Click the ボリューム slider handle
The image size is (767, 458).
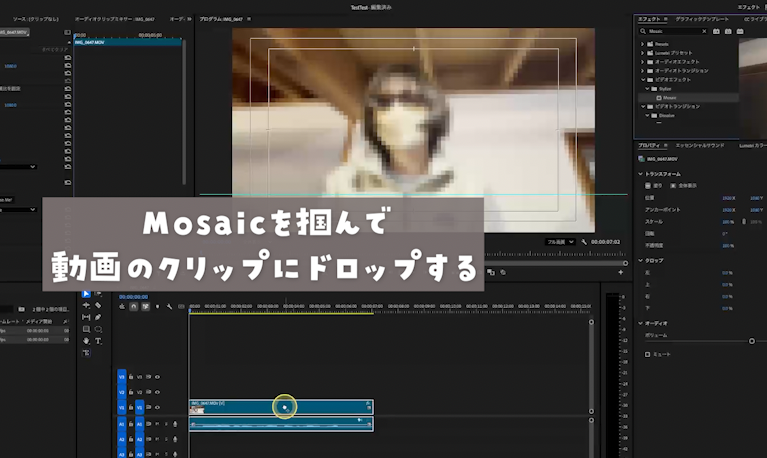point(752,341)
